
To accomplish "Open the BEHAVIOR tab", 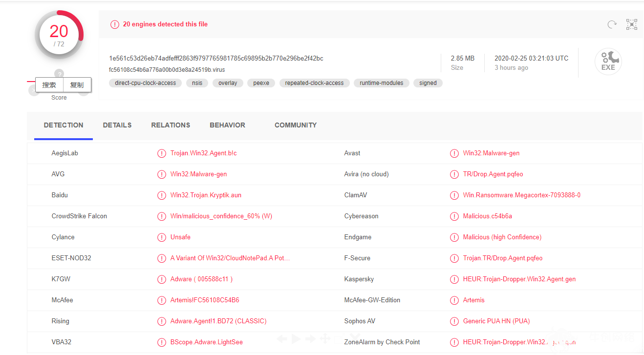I will pyautogui.click(x=227, y=125).
